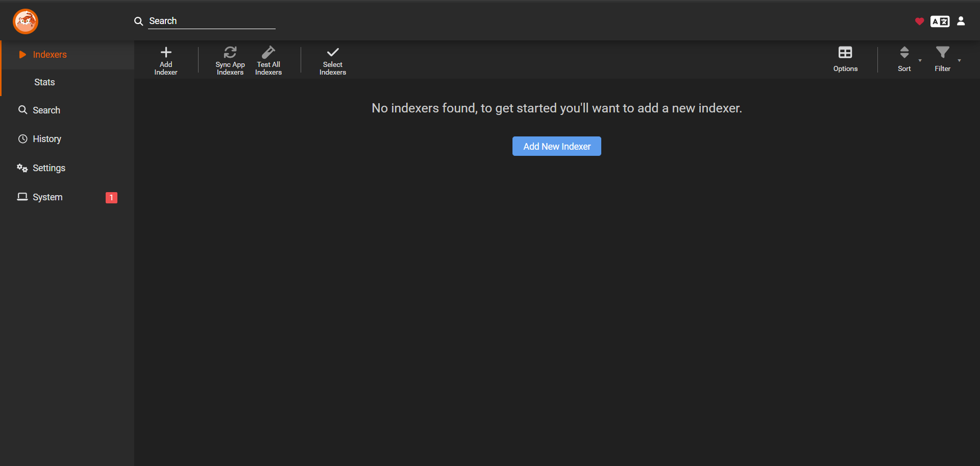This screenshot has width=980, height=466.
Task: Open Stats under Indexers
Action: tap(44, 82)
